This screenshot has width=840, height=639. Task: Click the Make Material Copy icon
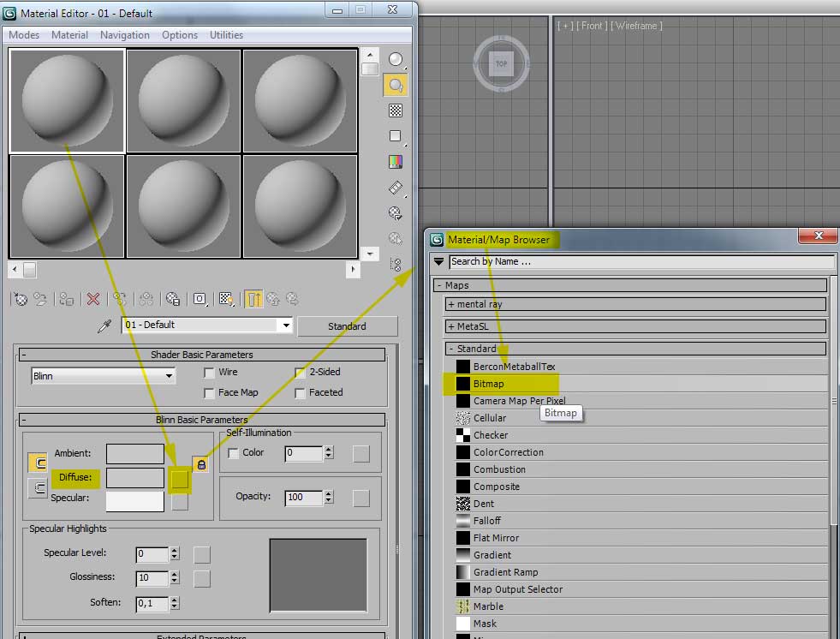click(x=120, y=299)
